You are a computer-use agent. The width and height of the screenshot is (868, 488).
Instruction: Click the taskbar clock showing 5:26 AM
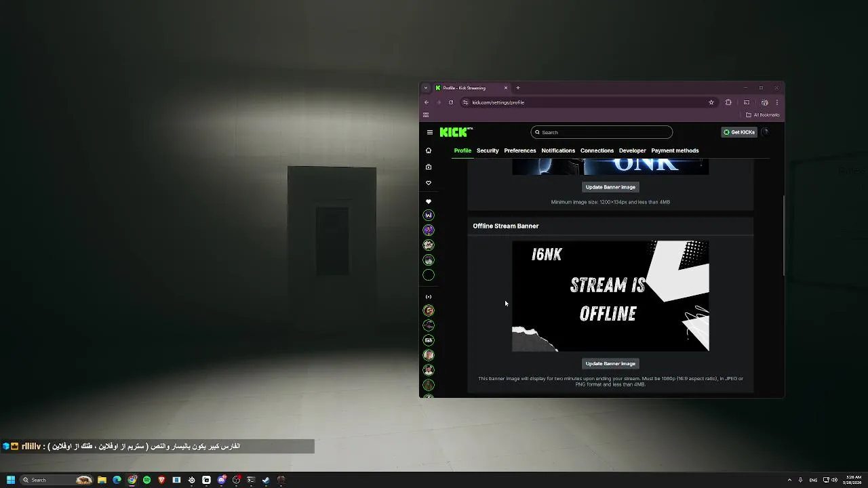854,480
